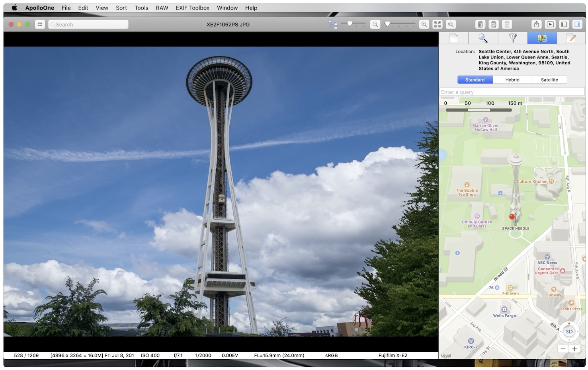Select the ABC News map marker
This screenshot has height=370, width=588.
coord(547,257)
